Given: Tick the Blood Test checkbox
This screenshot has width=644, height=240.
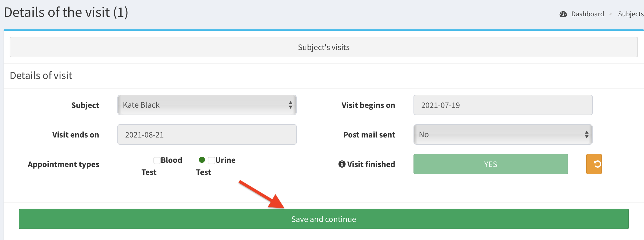Looking at the screenshot, I should tap(157, 160).
